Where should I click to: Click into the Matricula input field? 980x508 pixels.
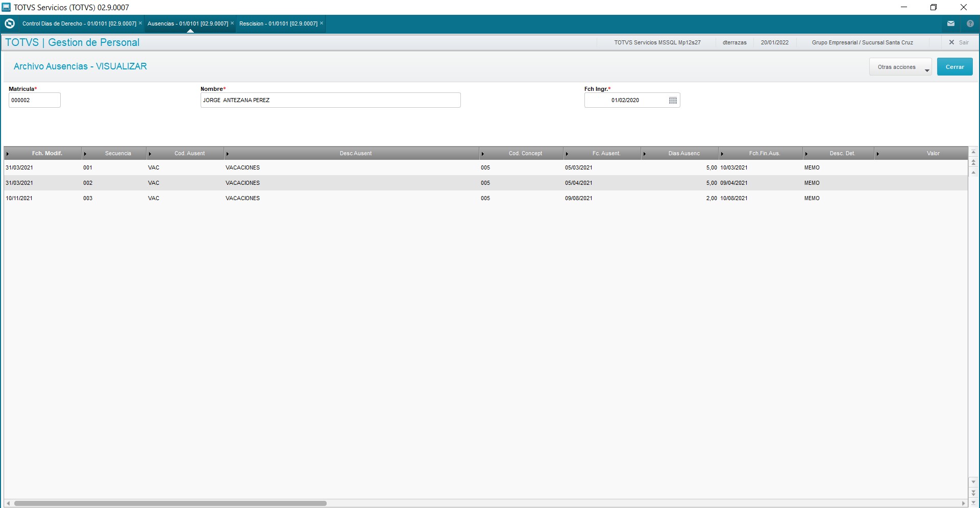point(35,100)
